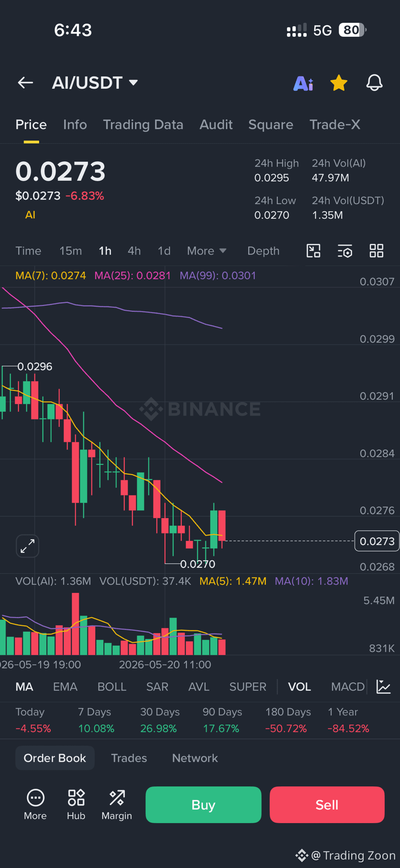
Task: Tap the 30 Days 26.98% performance
Action: [159, 720]
